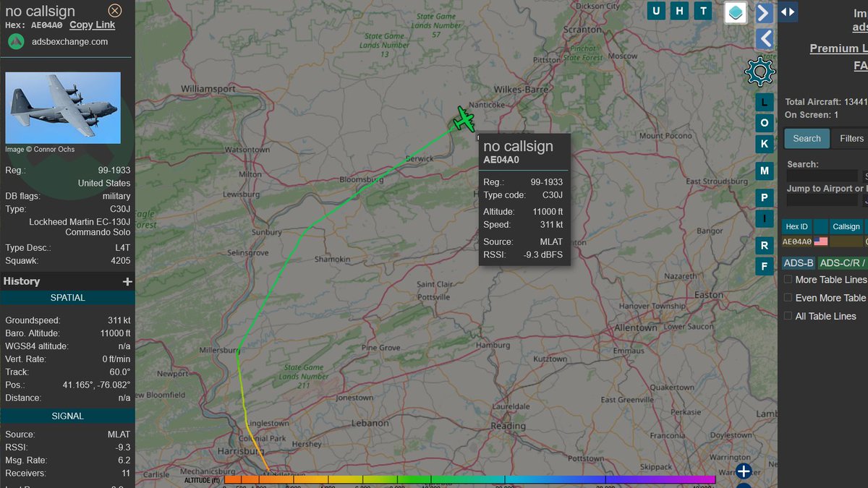
Task: Toggle the T map button
Action: click(702, 10)
